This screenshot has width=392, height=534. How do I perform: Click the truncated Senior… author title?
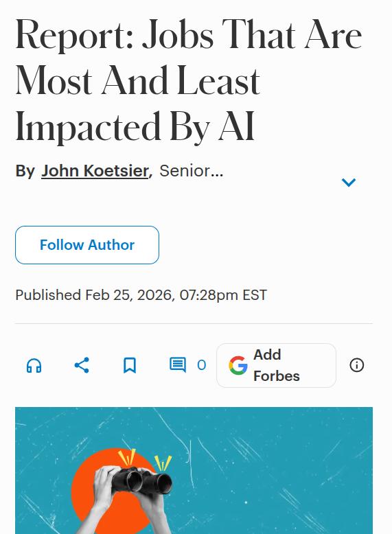191,171
